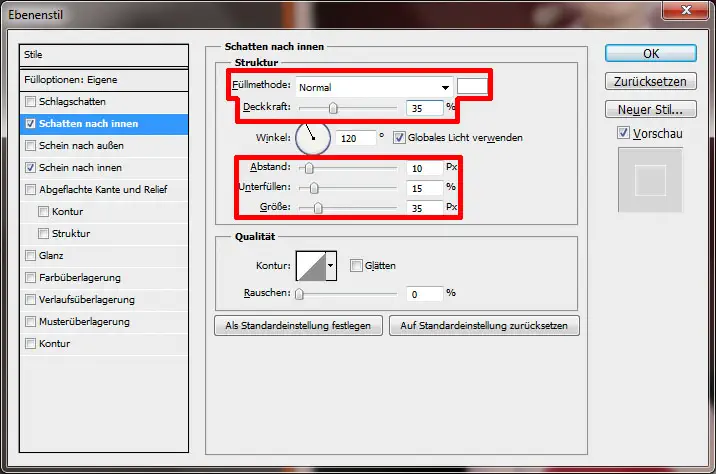716x474 pixels.
Task: Click the Größe value input field
Action: (x=425, y=208)
